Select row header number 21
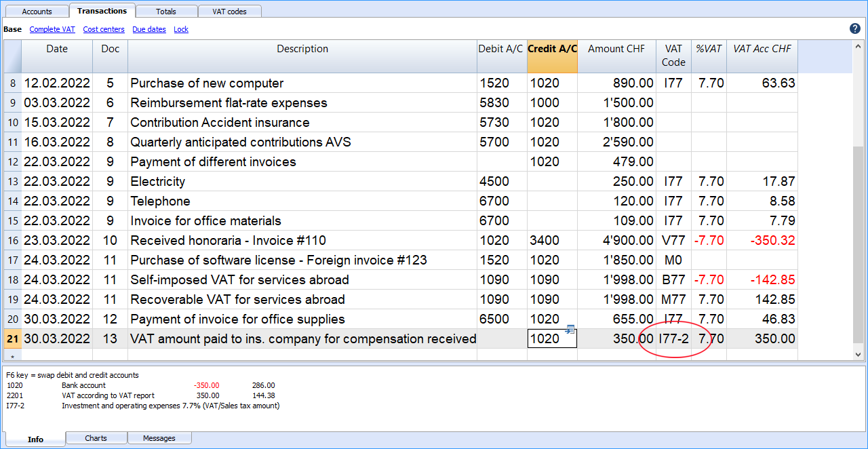This screenshot has width=868, height=449. tap(13, 338)
